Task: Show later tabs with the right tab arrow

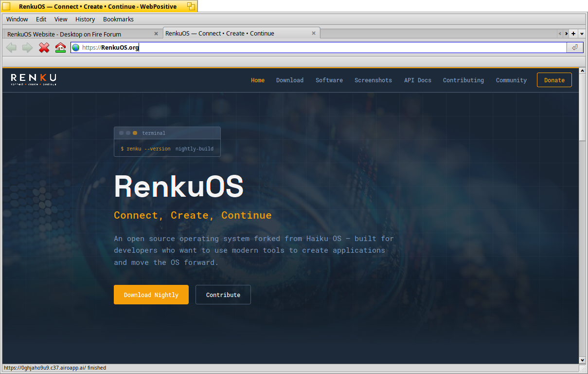Action: (x=567, y=34)
